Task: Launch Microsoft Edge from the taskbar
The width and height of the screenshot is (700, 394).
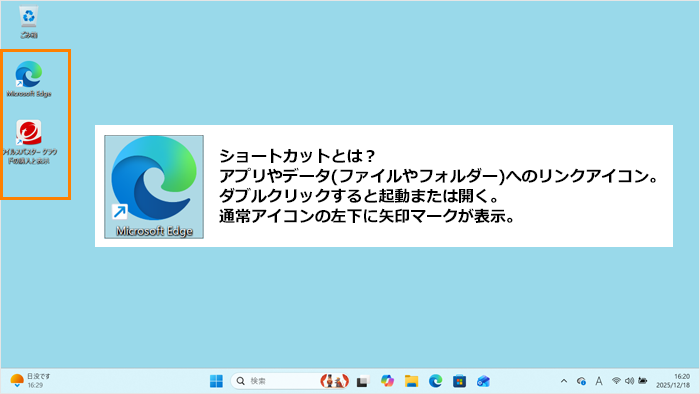Action: coord(435,381)
